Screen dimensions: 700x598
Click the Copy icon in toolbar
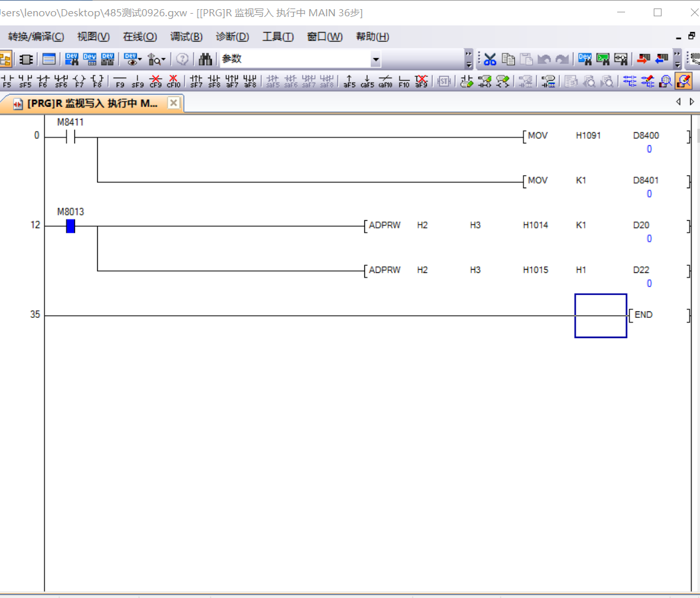point(508,59)
